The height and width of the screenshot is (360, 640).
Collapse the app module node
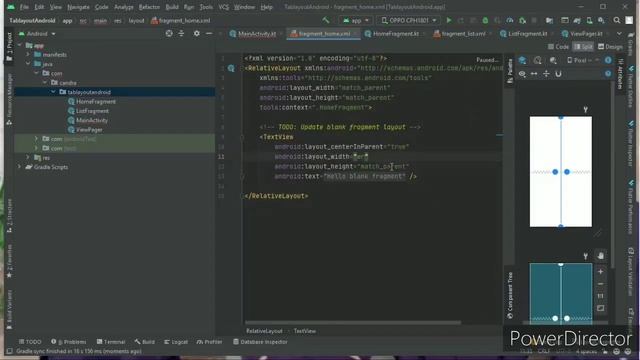pyautogui.click(x=20, y=45)
